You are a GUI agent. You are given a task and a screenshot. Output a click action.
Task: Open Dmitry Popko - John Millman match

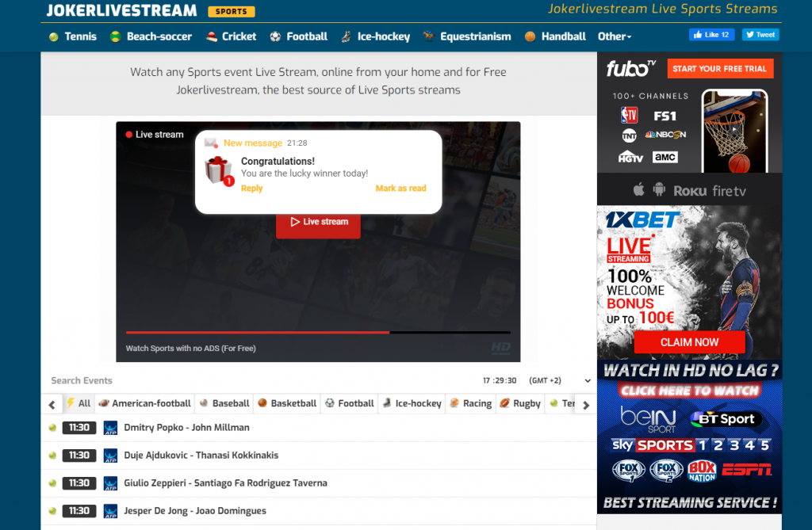186,428
